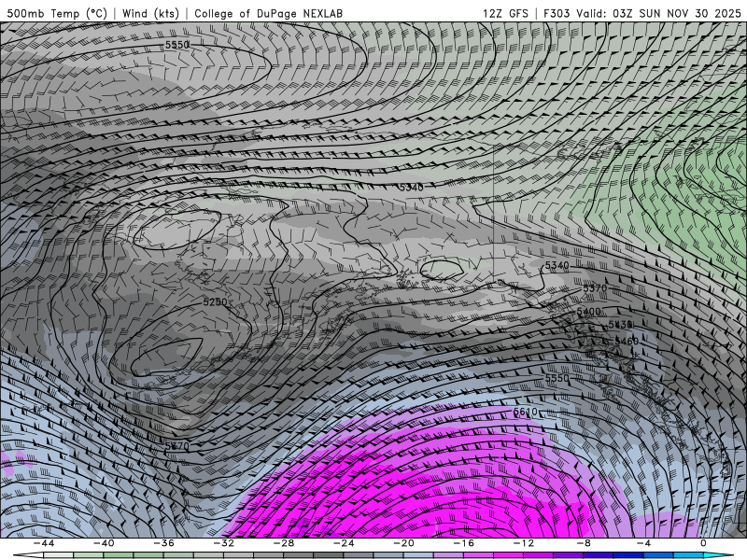
Task: Click the -20 color scale label
Action: 404,543
